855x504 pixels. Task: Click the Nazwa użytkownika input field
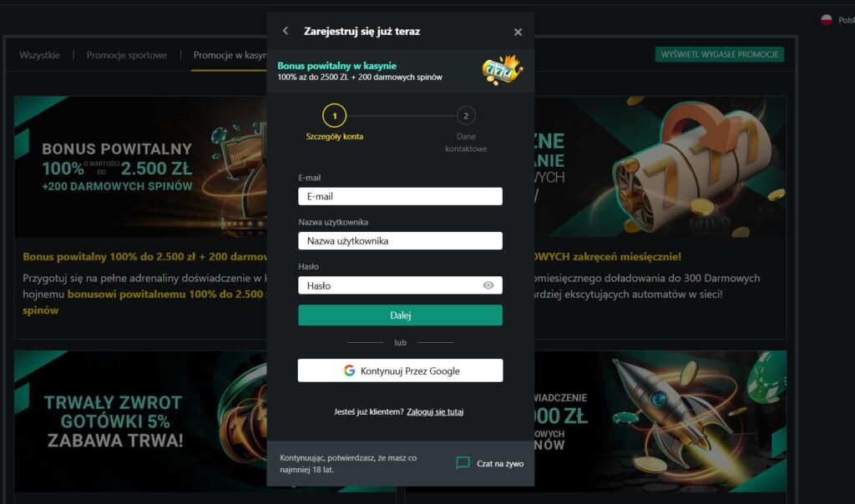(x=400, y=241)
